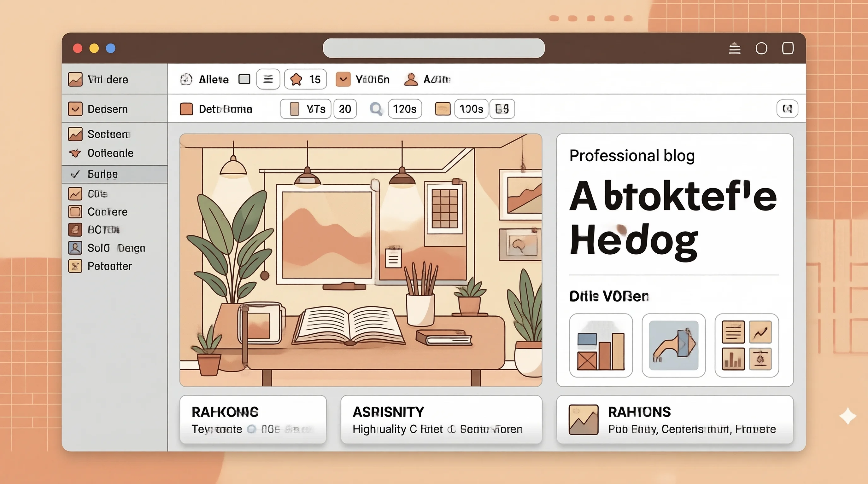Viewport: 868px width, 484px height.
Task: Click the chart icon next to 'Seoluern'
Action: (75, 134)
